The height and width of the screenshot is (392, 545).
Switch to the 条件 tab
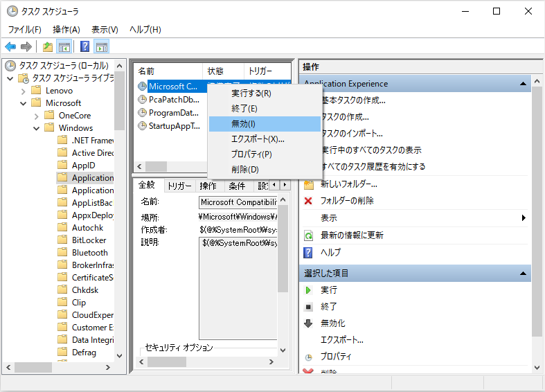[237, 186]
